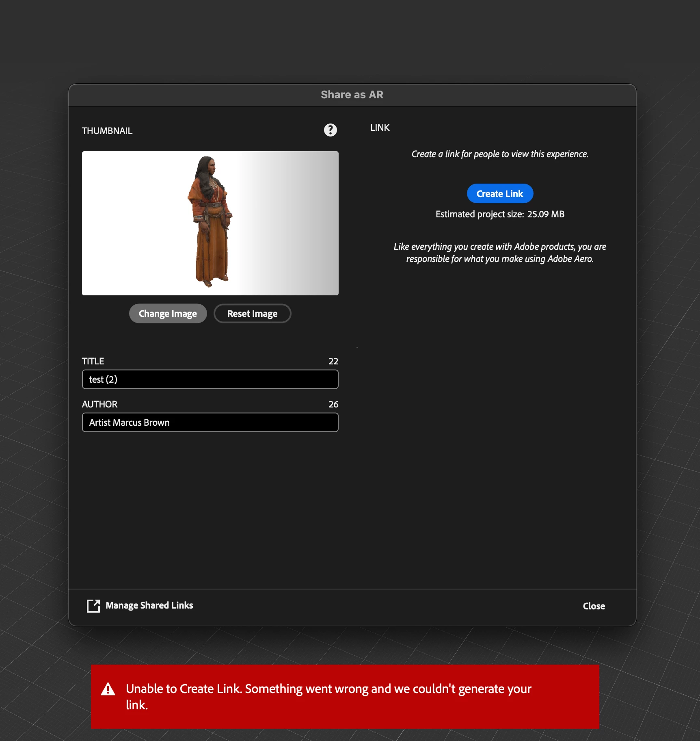
Task: Click the LINK section label
Action: pyautogui.click(x=380, y=128)
